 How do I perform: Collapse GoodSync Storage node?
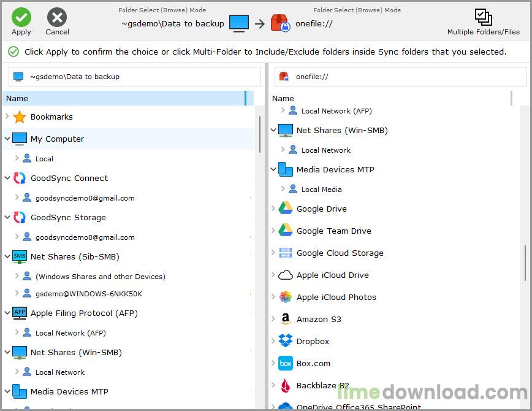(x=7, y=217)
